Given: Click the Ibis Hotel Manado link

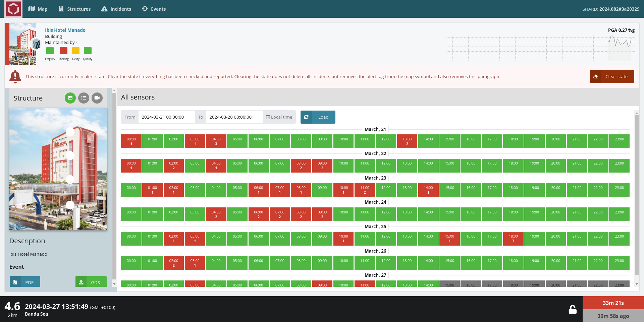Looking at the screenshot, I should [65, 30].
